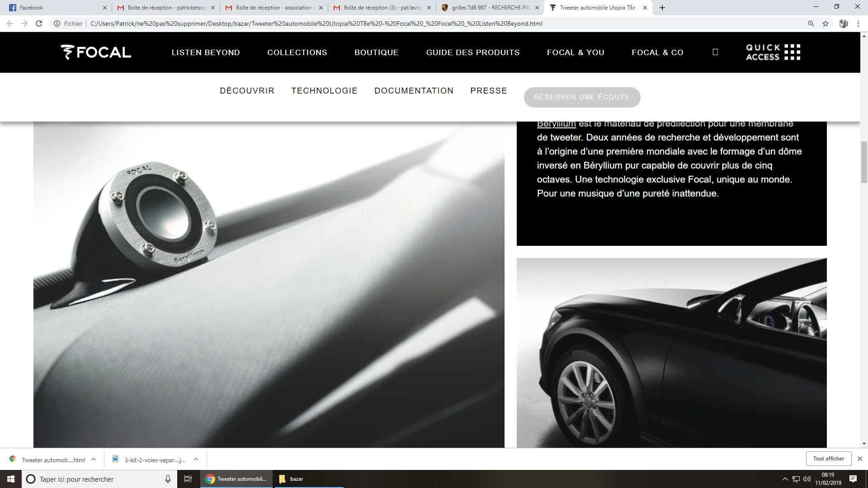This screenshot has height=488, width=868.
Task: Show hidden system tray icons
Action: coord(785,479)
